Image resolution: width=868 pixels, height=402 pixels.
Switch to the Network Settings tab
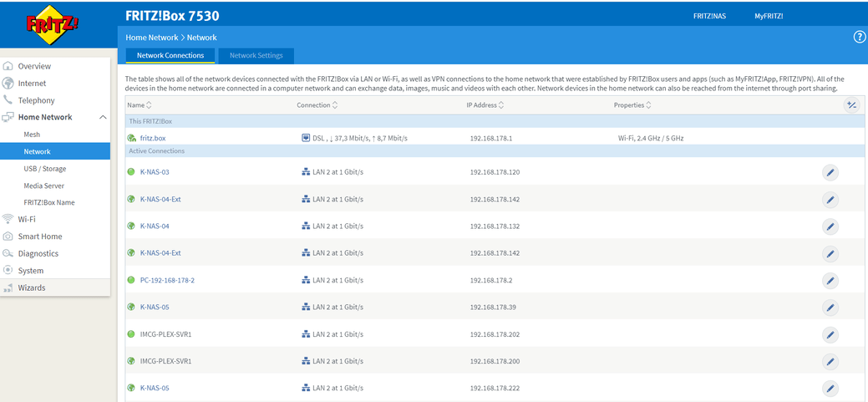coord(256,55)
